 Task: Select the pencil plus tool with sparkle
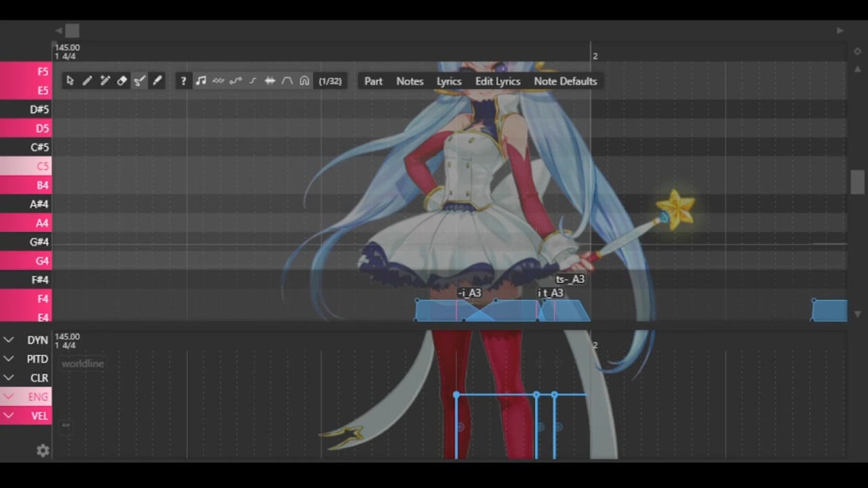(104, 81)
